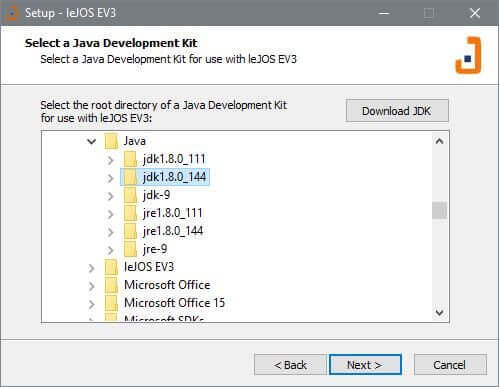Expand the Microsoft Office folder

(x=92, y=286)
